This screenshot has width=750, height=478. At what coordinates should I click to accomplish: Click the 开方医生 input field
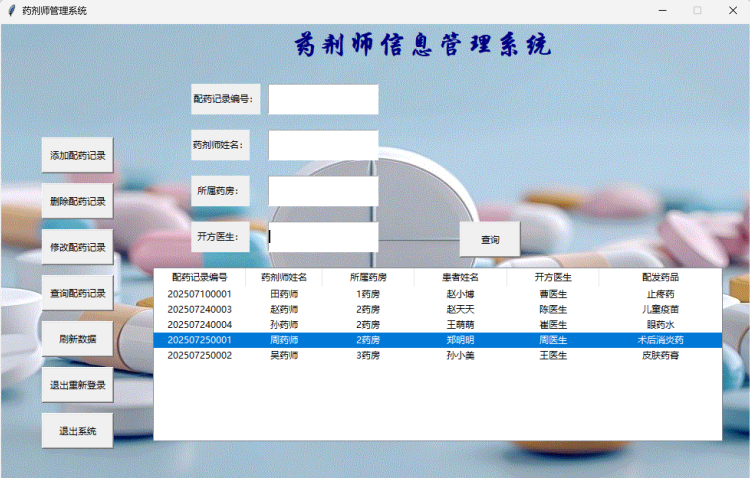tap(323, 237)
